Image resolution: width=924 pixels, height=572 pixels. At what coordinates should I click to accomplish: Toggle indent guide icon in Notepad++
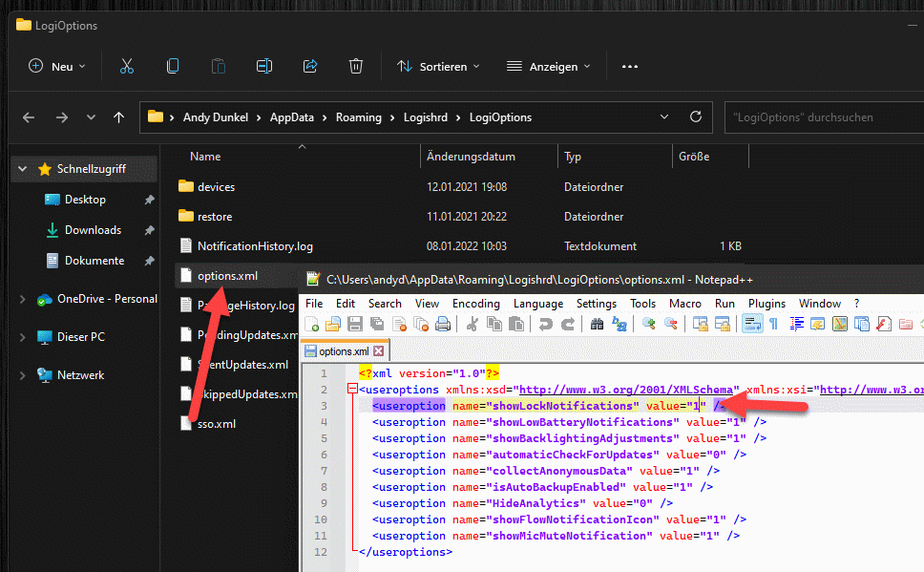pyautogui.click(x=796, y=324)
